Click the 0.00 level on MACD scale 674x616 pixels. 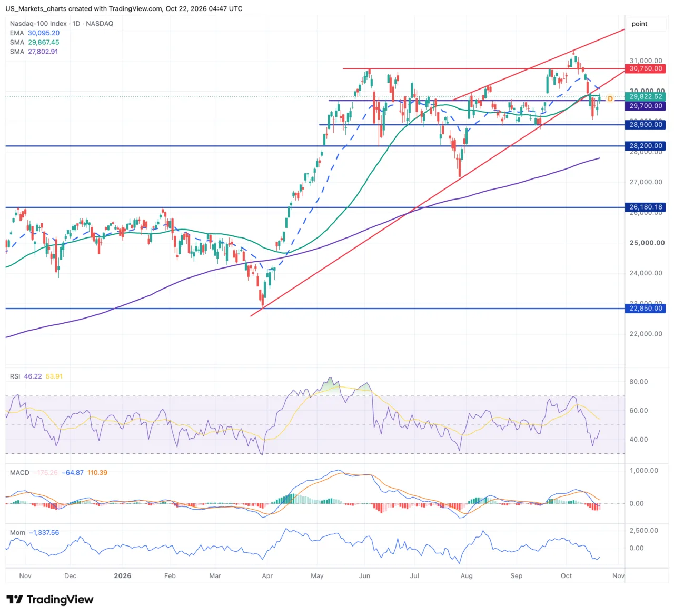coord(637,504)
